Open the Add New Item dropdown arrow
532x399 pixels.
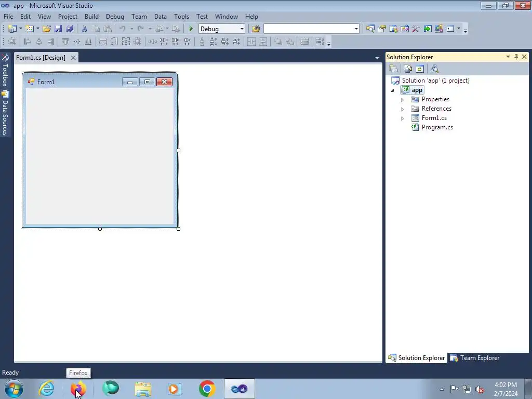point(37,29)
